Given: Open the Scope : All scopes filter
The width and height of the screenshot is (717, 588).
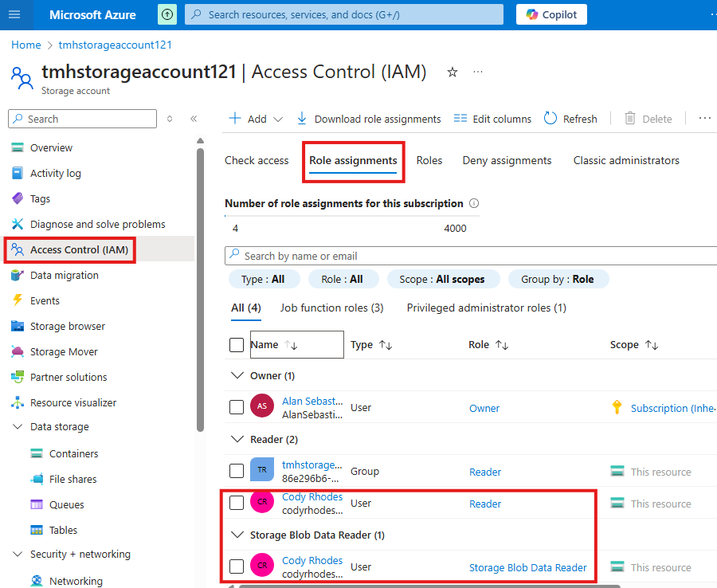Looking at the screenshot, I should pyautogui.click(x=443, y=280).
